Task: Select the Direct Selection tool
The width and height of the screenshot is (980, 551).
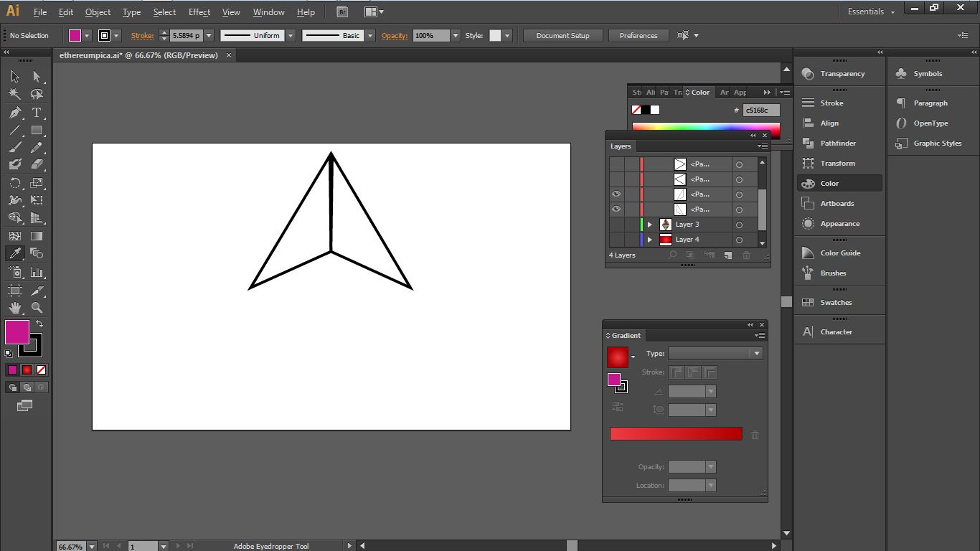Action: (x=37, y=77)
